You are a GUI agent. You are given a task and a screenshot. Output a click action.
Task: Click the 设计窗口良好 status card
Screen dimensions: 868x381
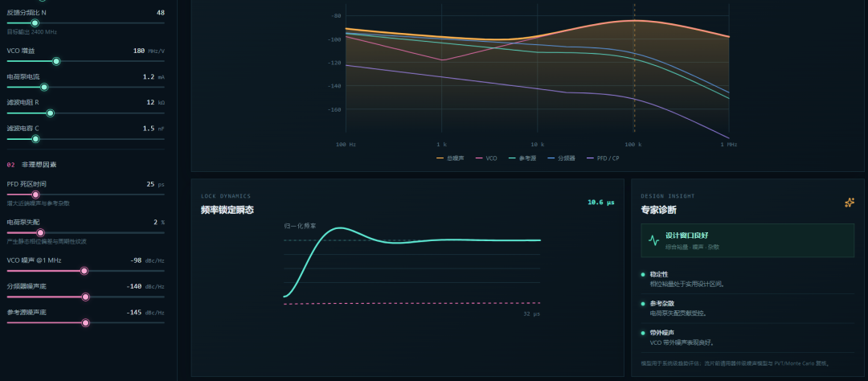(x=747, y=240)
